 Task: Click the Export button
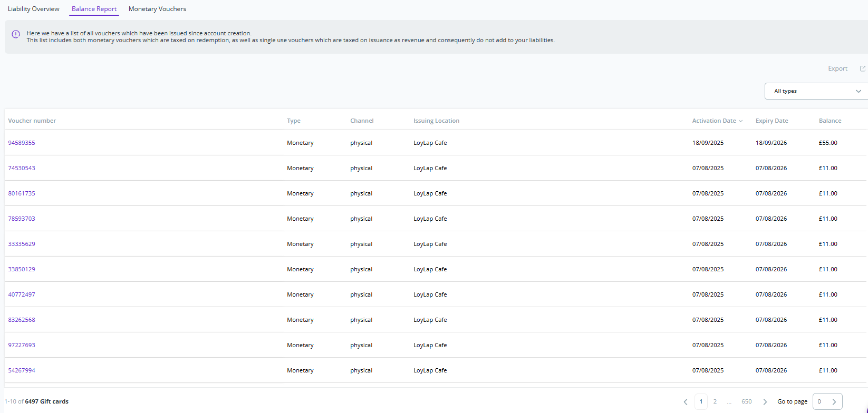(x=837, y=68)
